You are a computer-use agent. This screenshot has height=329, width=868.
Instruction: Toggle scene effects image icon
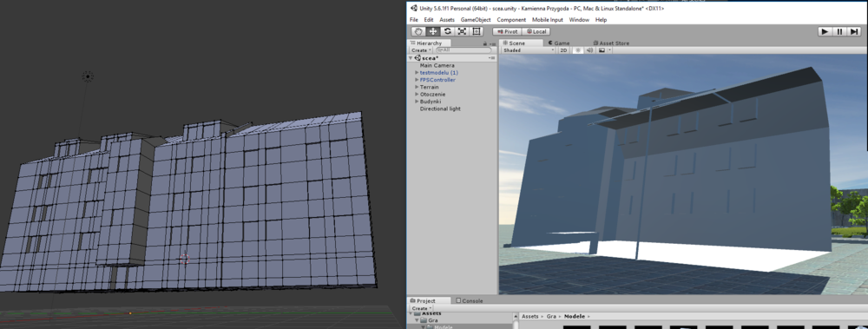(x=602, y=49)
